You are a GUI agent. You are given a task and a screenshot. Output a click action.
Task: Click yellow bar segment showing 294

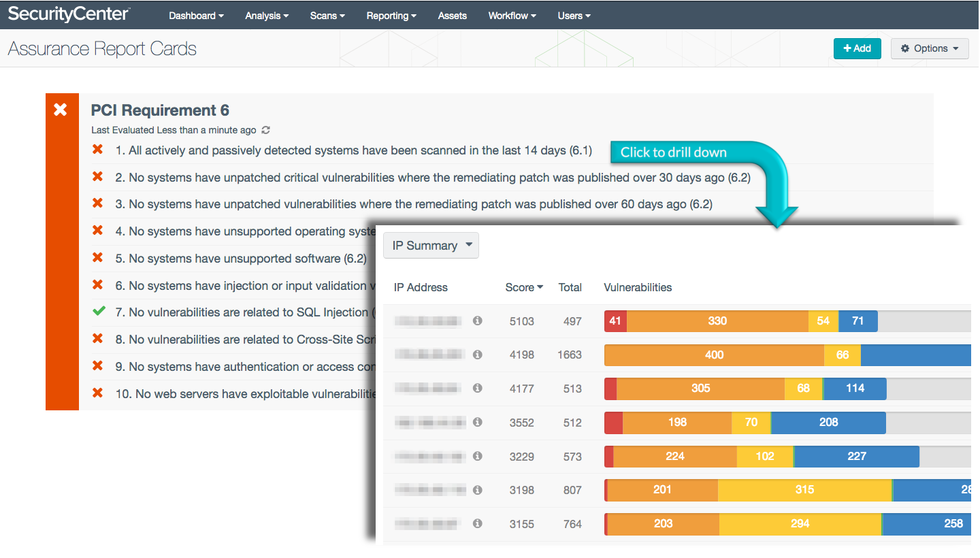(800, 523)
